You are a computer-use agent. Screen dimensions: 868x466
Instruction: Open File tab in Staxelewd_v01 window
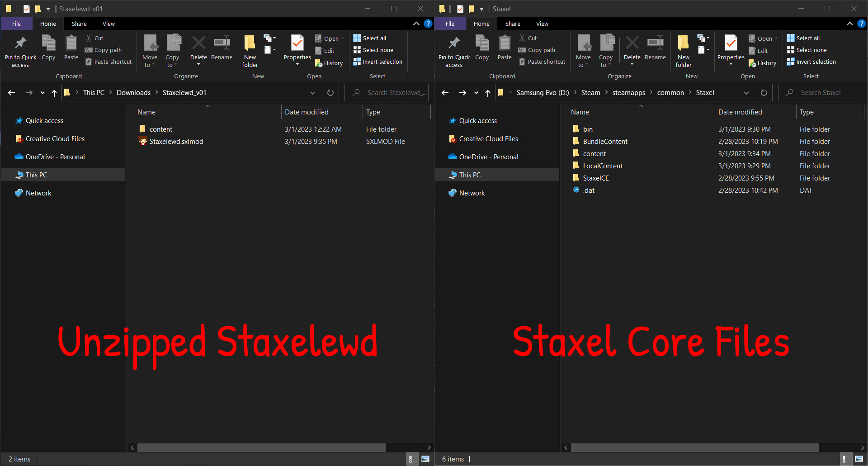16,24
